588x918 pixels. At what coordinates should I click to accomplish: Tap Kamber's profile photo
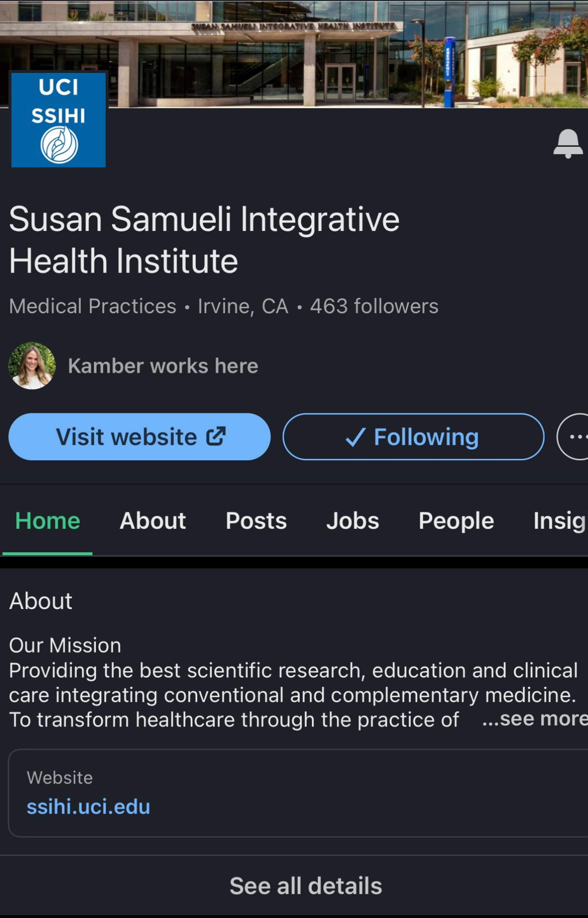(x=32, y=366)
